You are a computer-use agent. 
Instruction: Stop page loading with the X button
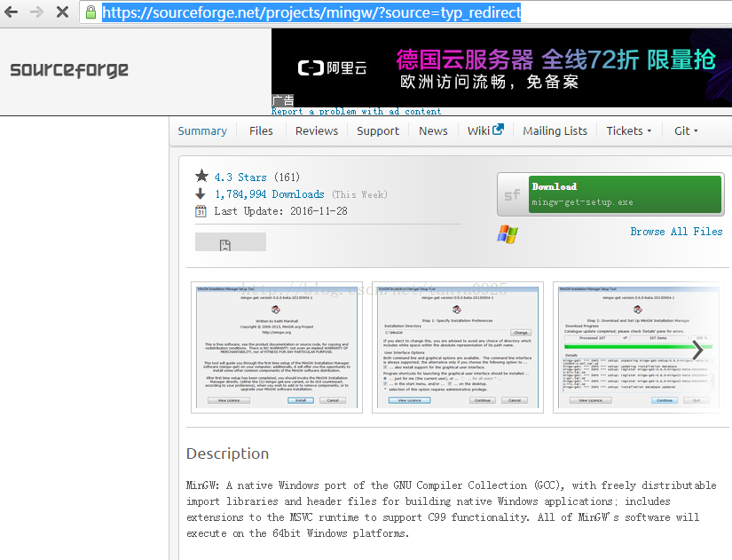(62, 12)
